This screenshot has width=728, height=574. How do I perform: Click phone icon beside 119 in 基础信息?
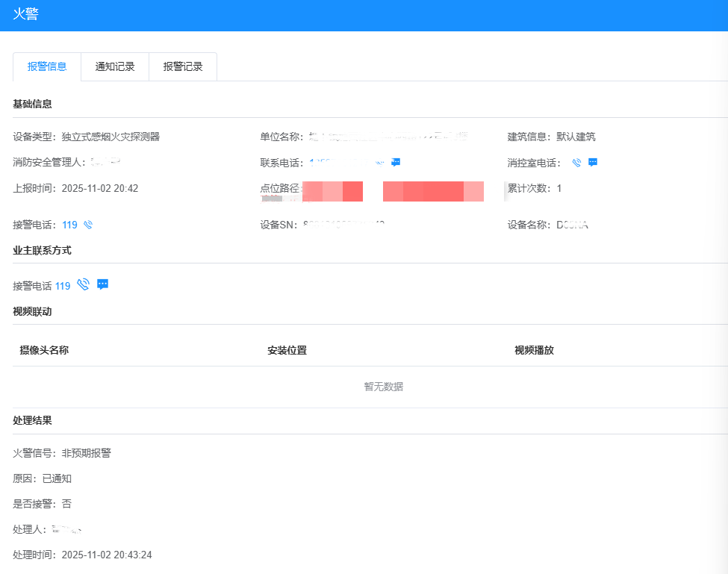(88, 225)
